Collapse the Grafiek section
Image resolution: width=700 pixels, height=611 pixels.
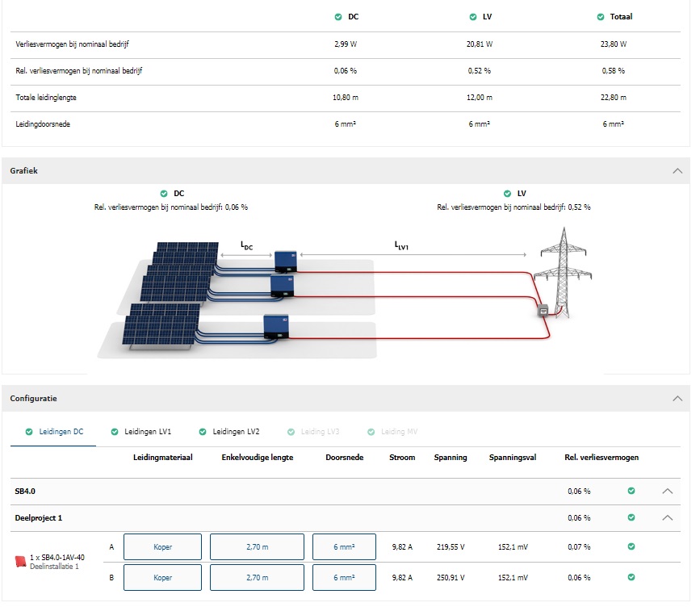[x=677, y=170]
